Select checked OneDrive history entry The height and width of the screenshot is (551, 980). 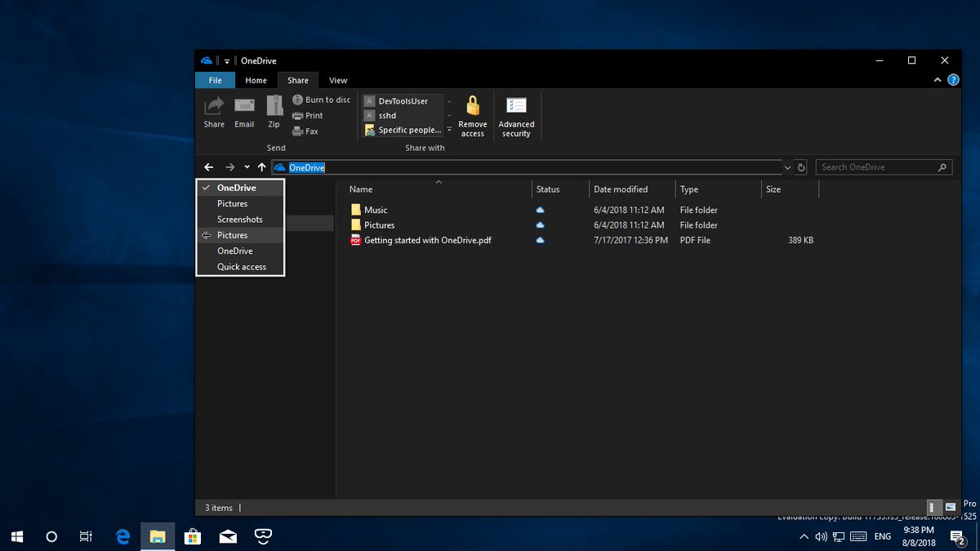241,188
